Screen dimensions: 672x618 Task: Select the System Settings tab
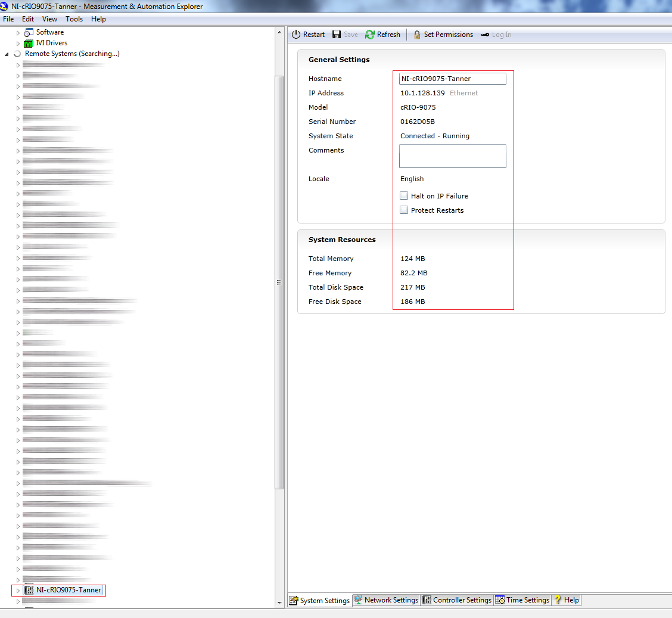pos(320,601)
